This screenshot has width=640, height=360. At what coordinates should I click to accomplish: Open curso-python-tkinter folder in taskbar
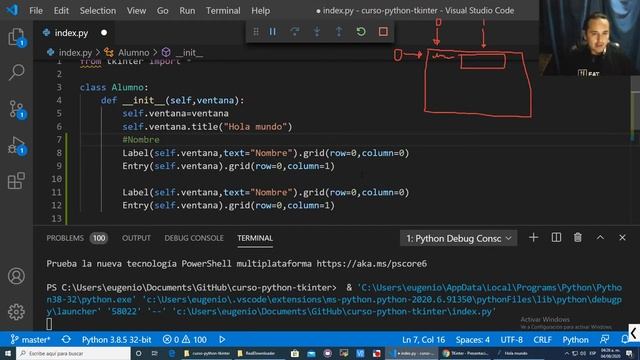[207, 353]
